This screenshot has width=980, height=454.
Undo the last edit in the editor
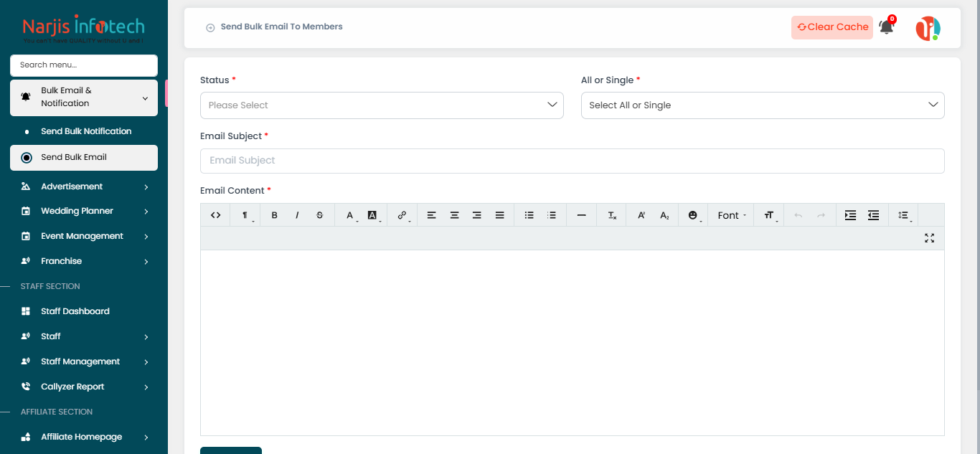point(798,215)
